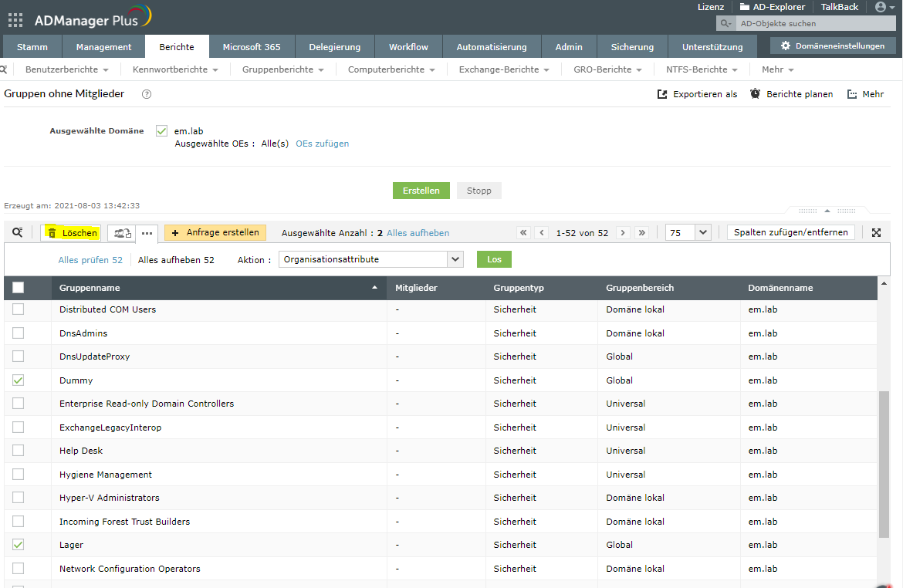Expand the NTFS-Berichte dropdown
Viewport: 903px width, 588px height.
pyautogui.click(x=702, y=69)
